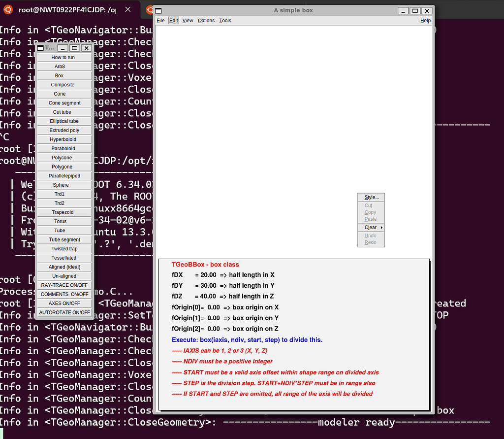Launch the Torus shape demo
This screenshot has height=439, width=504.
pyautogui.click(x=63, y=221)
